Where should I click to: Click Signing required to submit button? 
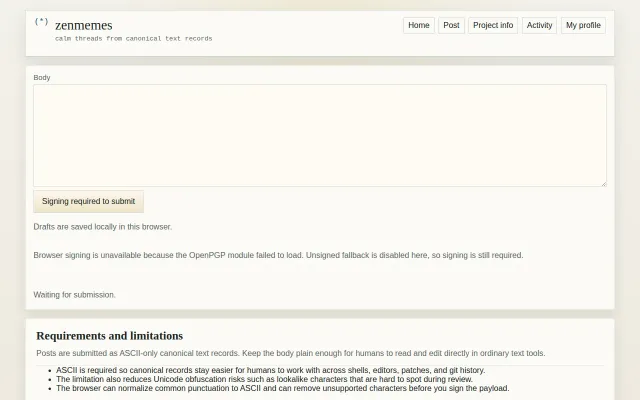[x=89, y=201]
